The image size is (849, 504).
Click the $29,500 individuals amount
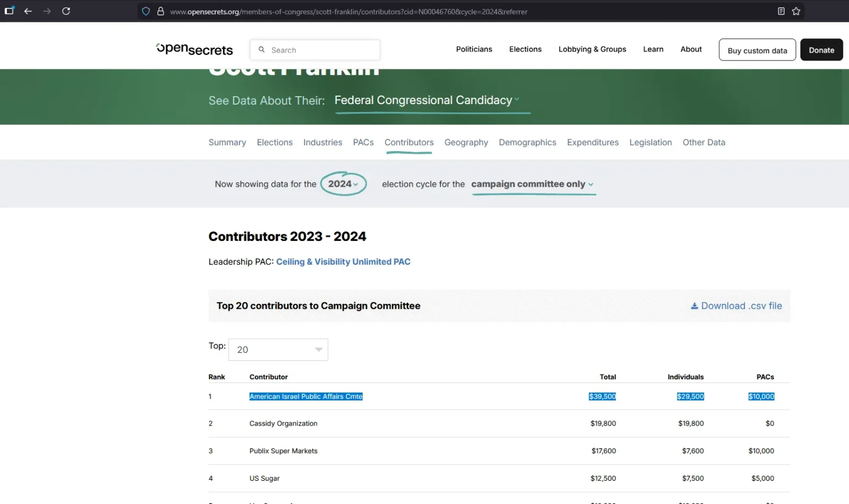click(x=691, y=397)
